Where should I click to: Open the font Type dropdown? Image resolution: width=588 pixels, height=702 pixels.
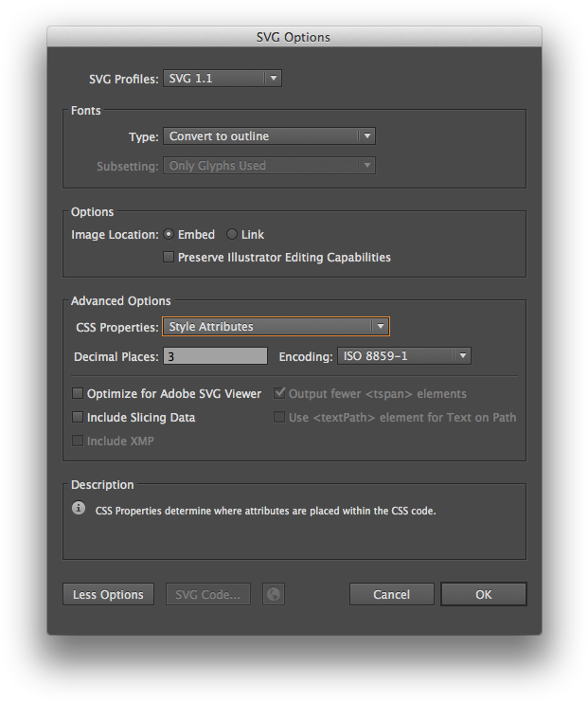(x=269, y=136)
